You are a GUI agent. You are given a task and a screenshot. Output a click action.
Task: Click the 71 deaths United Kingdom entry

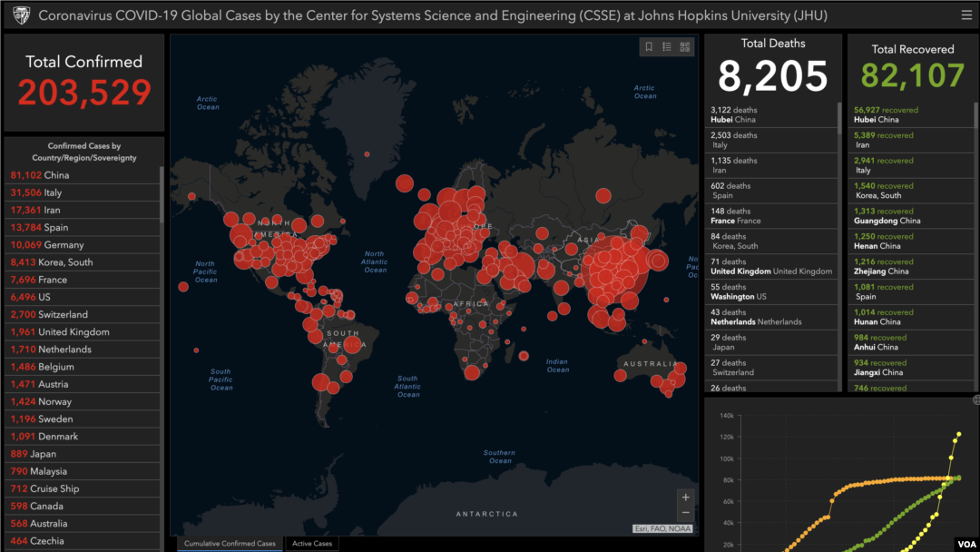pos(771,267)
